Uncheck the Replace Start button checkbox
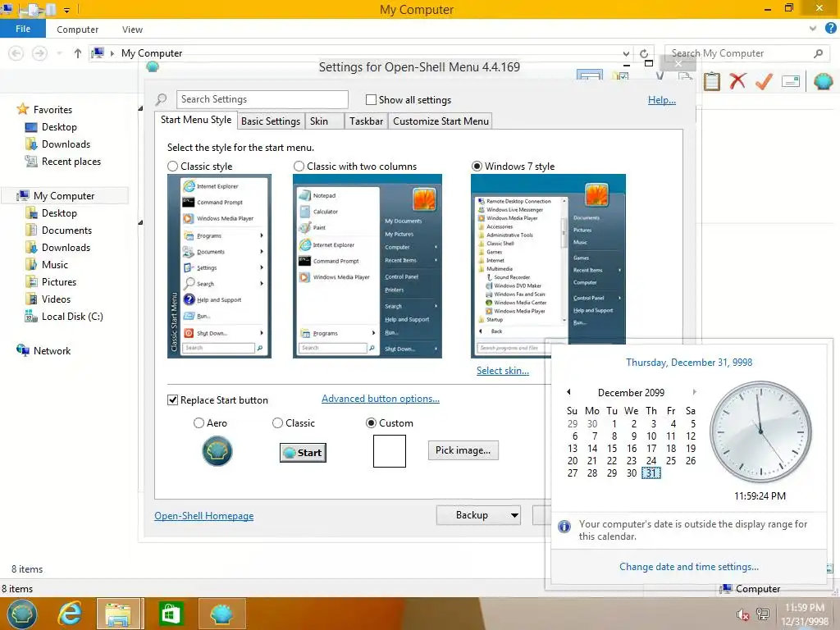Viewport: 840px width, 630px height. click(172, 399)
